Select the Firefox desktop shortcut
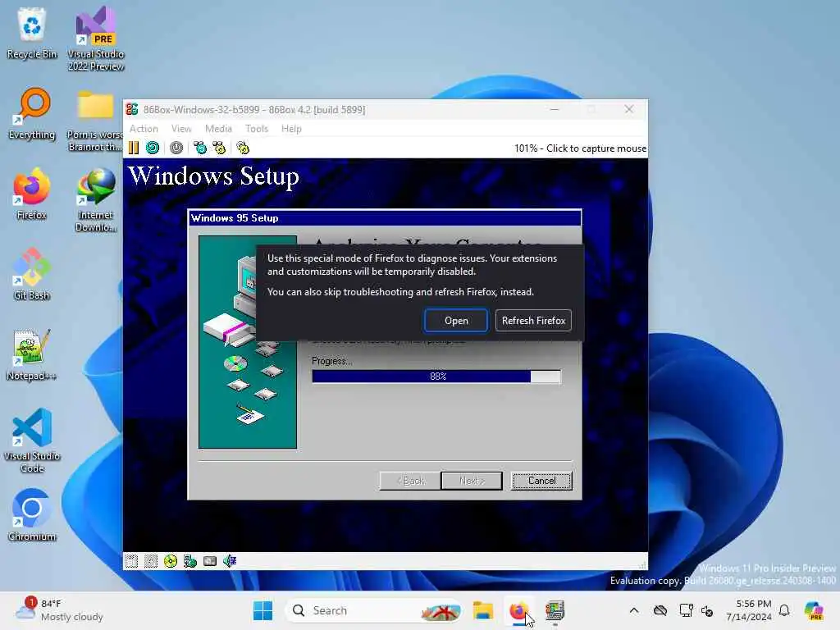The height and width of the screenshot is (630, 840). [32, 194]
